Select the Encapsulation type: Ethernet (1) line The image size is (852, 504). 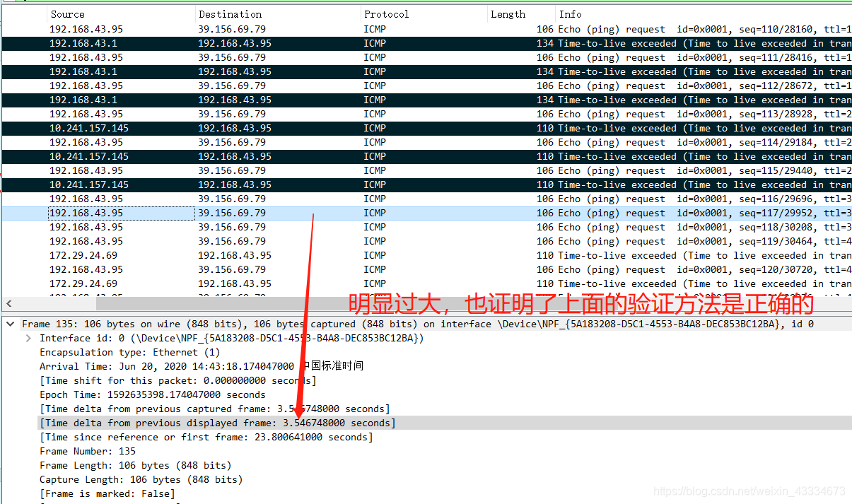tap(129, 352)
